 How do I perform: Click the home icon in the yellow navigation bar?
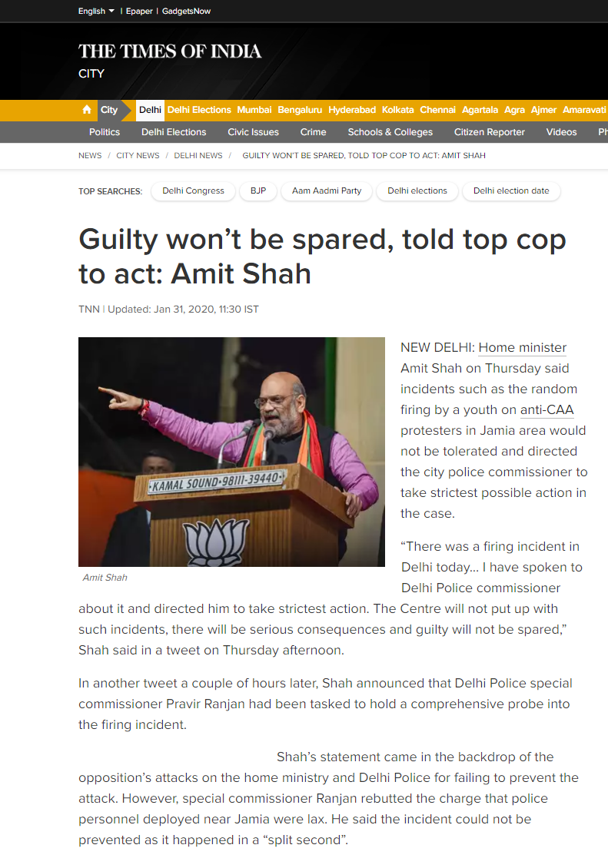click(87, 110)
